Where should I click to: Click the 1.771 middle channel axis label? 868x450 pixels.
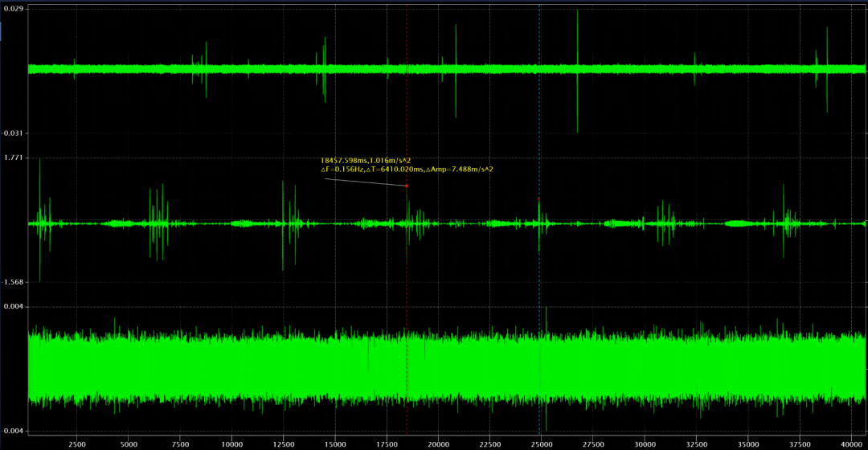[x=14, y=157]
